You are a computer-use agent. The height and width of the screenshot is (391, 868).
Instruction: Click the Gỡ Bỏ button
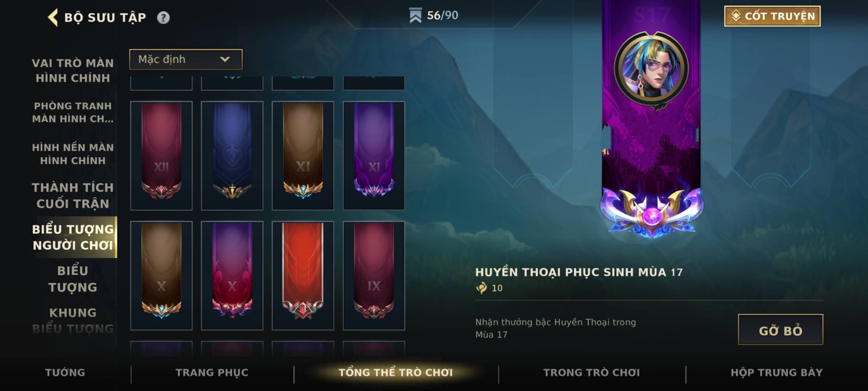(x=780, y=329)
